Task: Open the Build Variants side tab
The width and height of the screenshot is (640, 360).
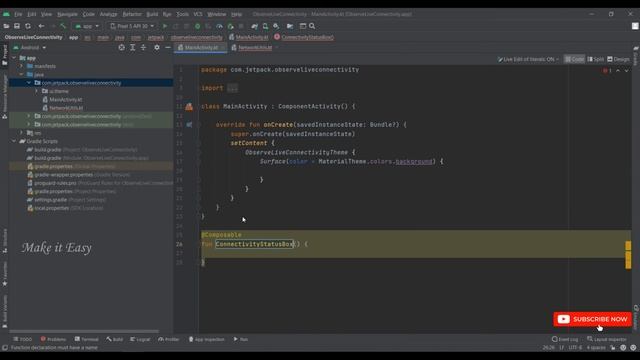Action: point(4,312)
